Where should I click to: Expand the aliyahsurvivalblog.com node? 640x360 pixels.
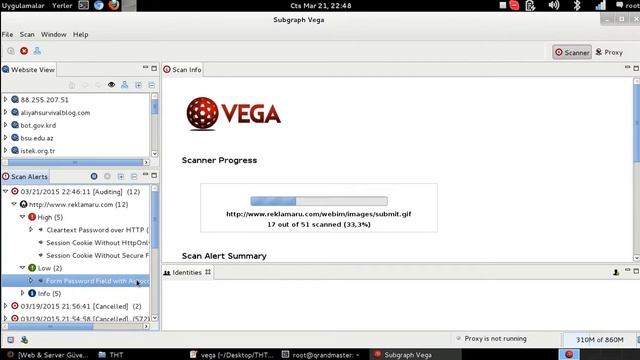pos(5,112)
